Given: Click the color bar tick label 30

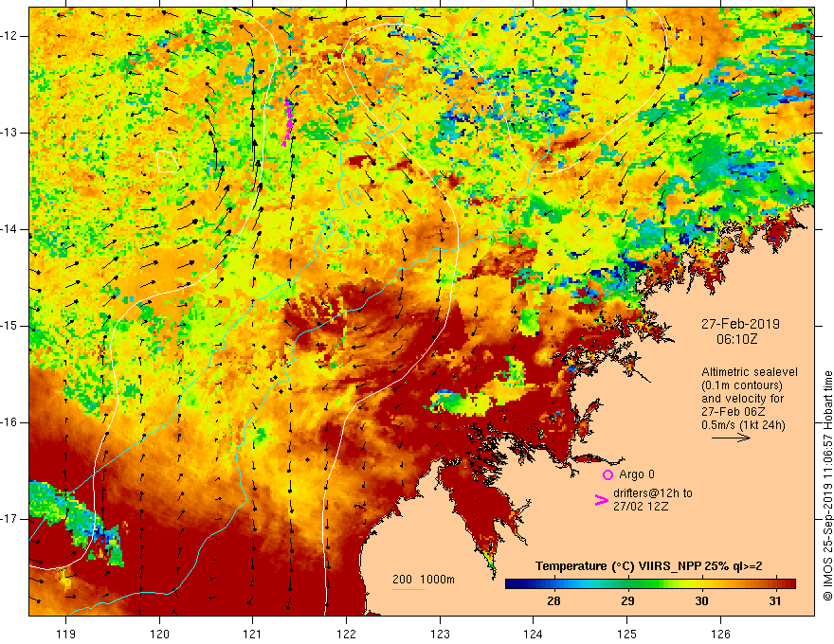Looking at the screenshot, I should pos(701,601).
